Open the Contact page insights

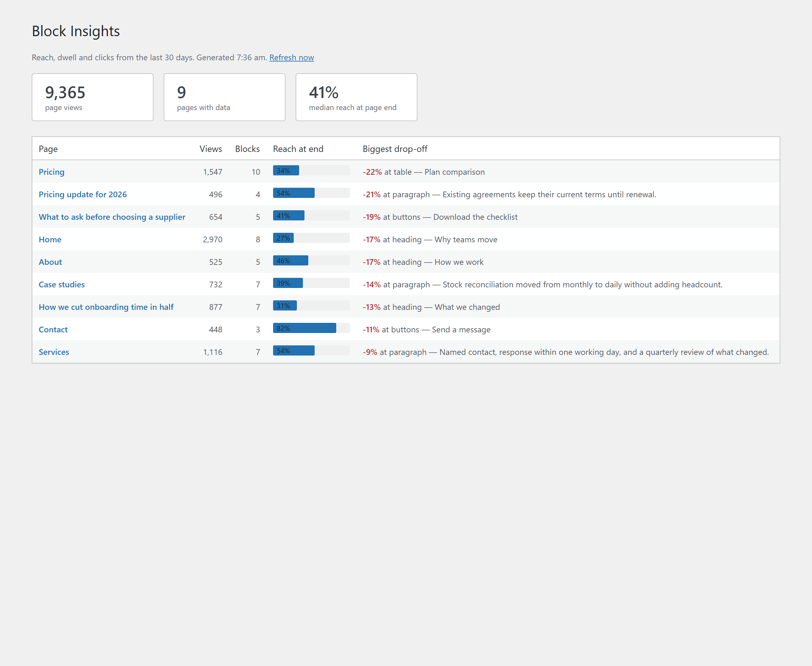[53, 330]
